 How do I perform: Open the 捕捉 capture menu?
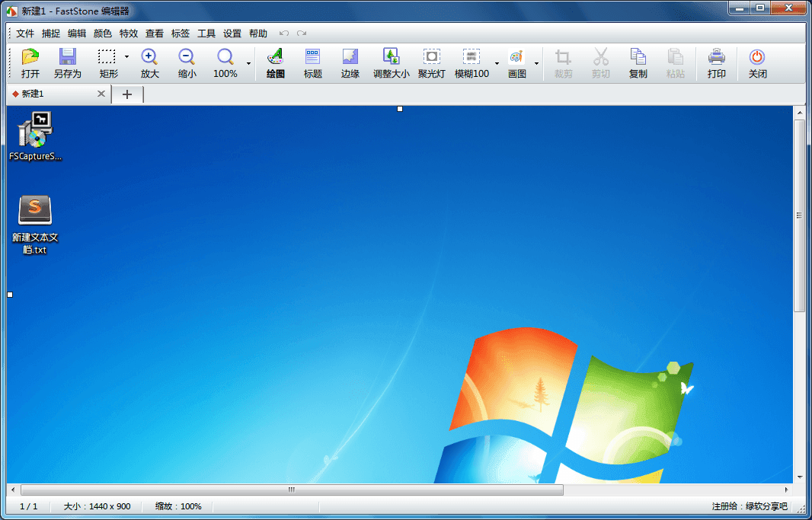[x=51, y=33]
